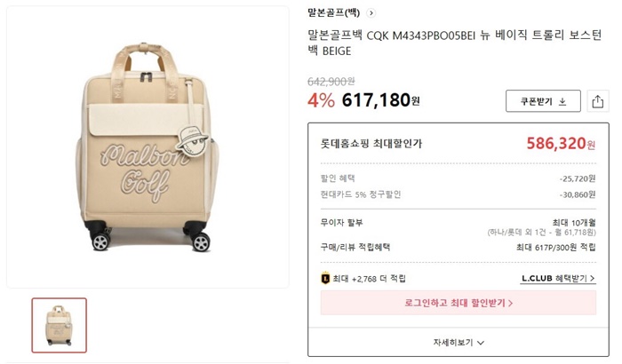
Task: Open the chevron next to 말본골프(백)
Action: (x=371, y=13)
